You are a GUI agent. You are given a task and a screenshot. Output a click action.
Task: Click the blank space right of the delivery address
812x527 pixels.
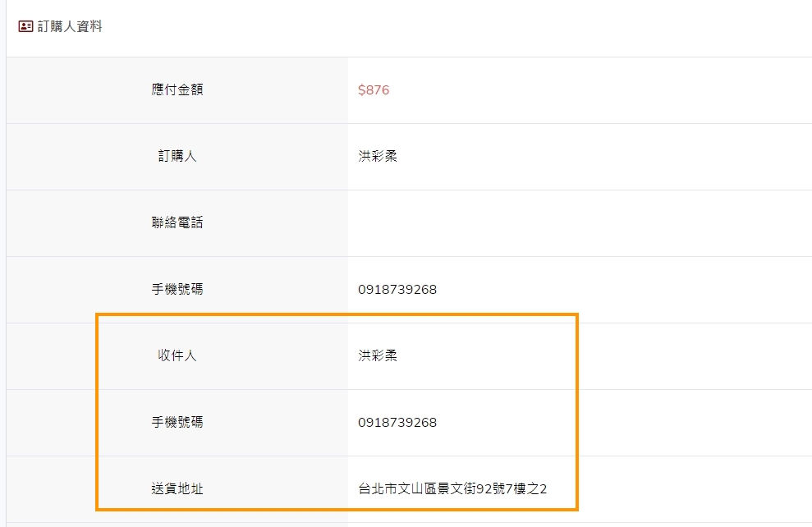[694, 488]
